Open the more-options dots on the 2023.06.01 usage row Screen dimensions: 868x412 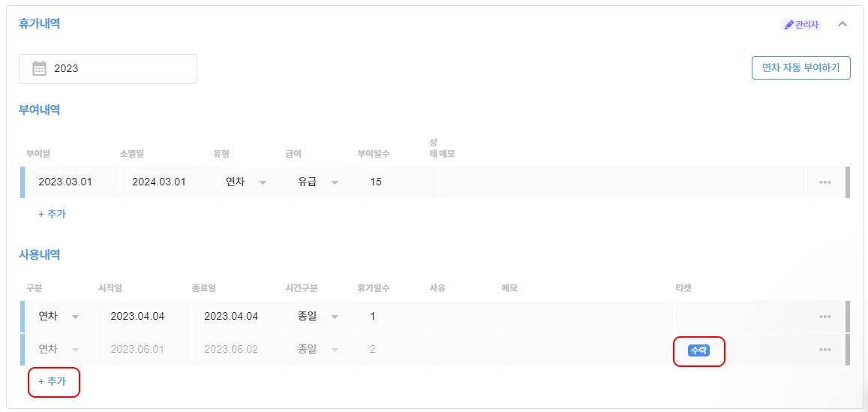click(824, 350)
